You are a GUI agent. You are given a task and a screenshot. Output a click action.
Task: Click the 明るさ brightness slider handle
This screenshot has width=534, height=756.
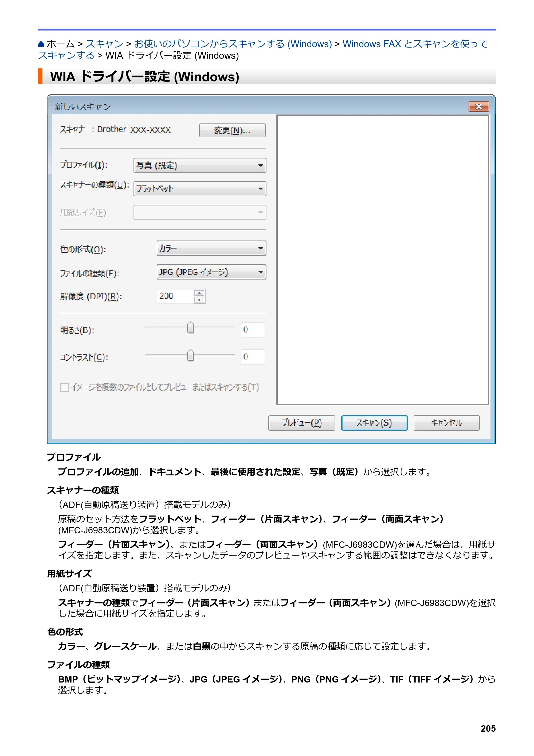point(190,328)
